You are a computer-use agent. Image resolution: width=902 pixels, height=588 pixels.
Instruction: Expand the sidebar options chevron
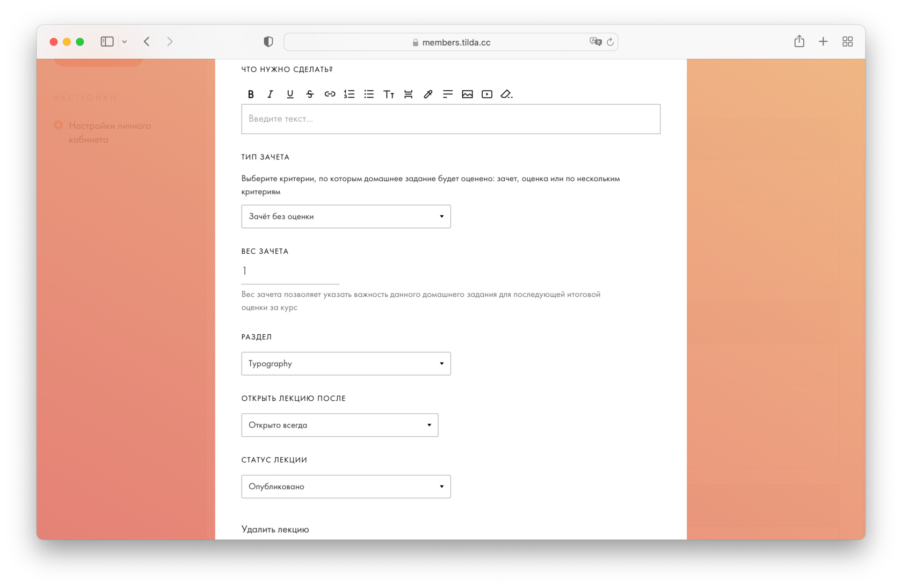125,41
